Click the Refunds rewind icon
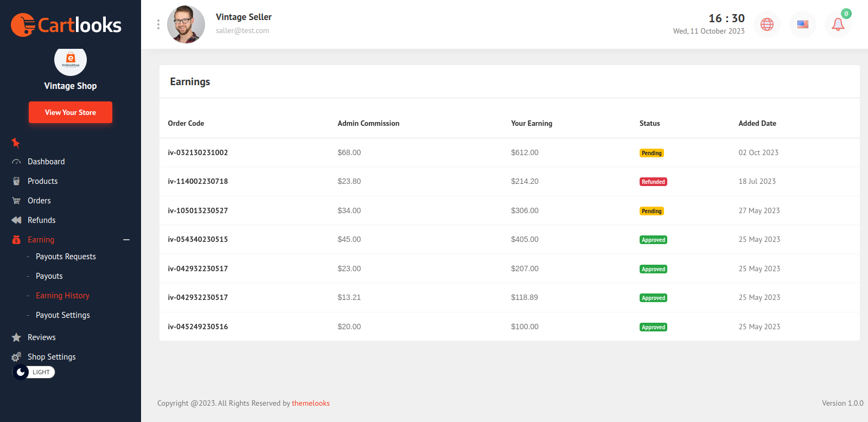Screen dimensions: 868x422 pos(16,220)
